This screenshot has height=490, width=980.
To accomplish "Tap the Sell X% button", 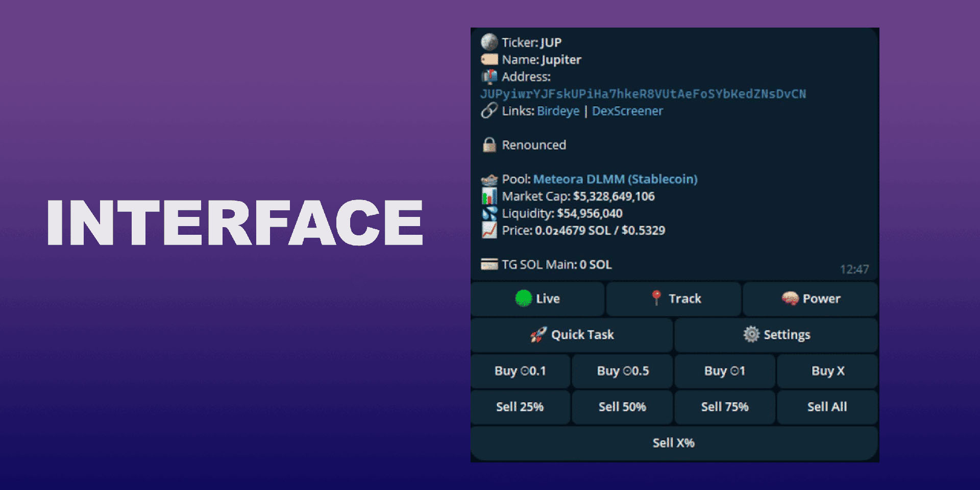I will [x=674, y=443].
